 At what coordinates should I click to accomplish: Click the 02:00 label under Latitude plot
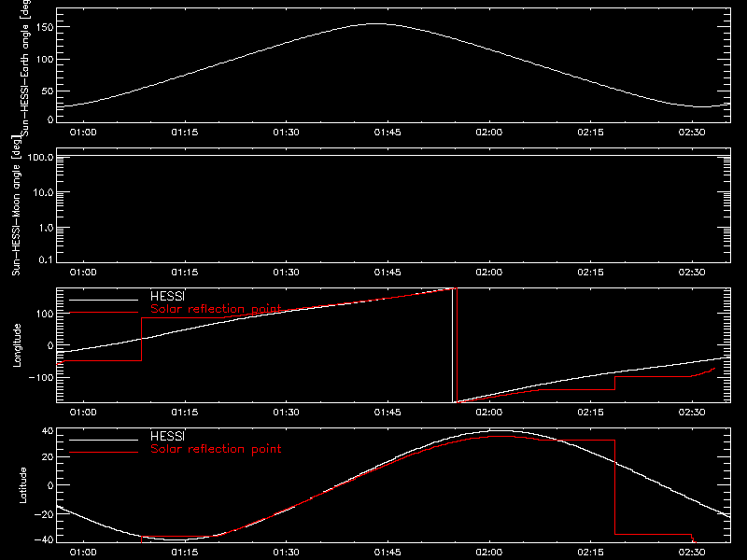click(x=488, y=552)
